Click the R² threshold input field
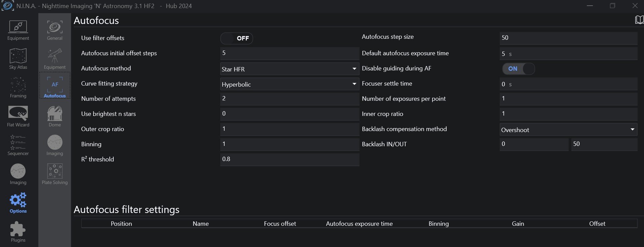 [289, 159]
